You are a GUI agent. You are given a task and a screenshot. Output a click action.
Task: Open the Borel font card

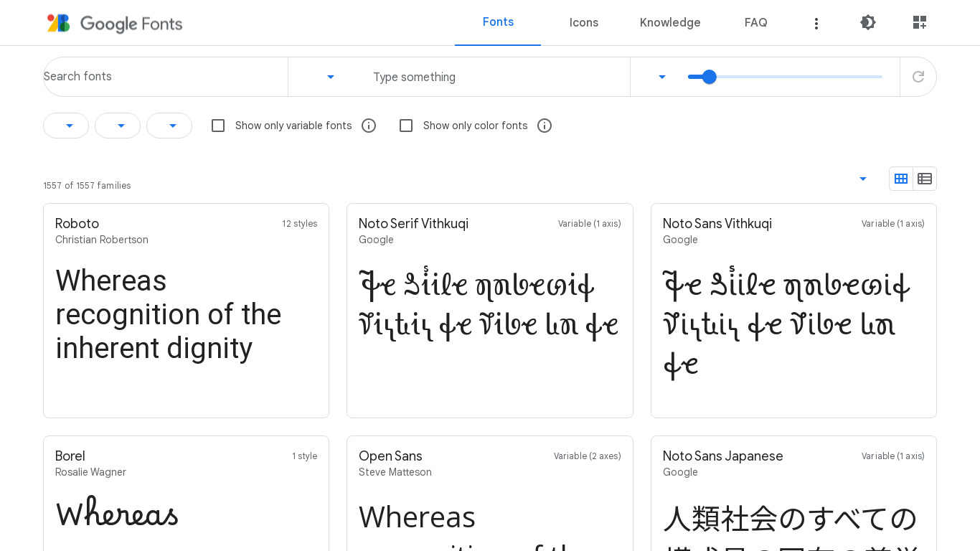[186, 494]
